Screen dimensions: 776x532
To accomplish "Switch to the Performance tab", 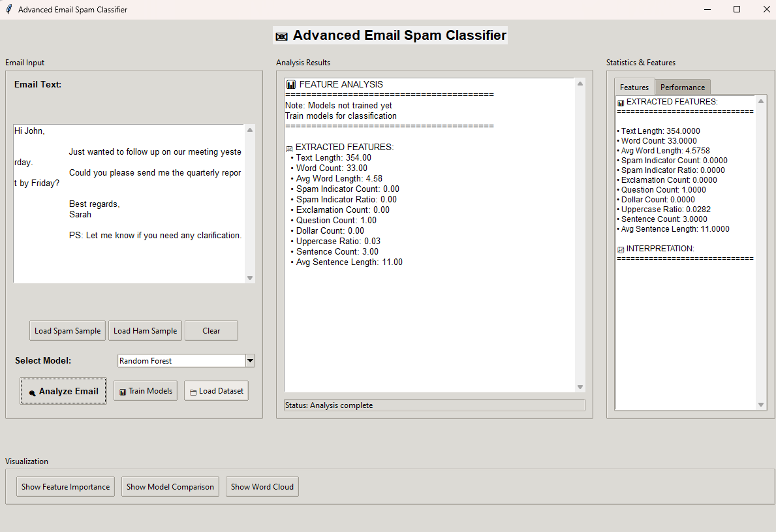I will (x=682, y=87).
